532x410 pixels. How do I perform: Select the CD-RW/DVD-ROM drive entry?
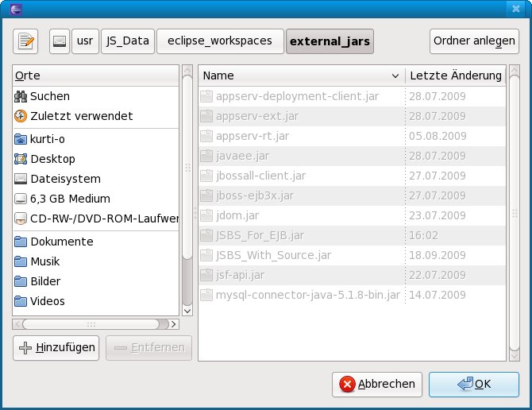click(x=95, y=219)
